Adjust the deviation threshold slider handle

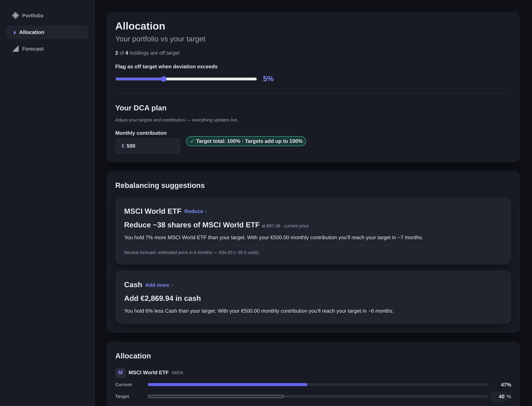click(x=164, y=79)
